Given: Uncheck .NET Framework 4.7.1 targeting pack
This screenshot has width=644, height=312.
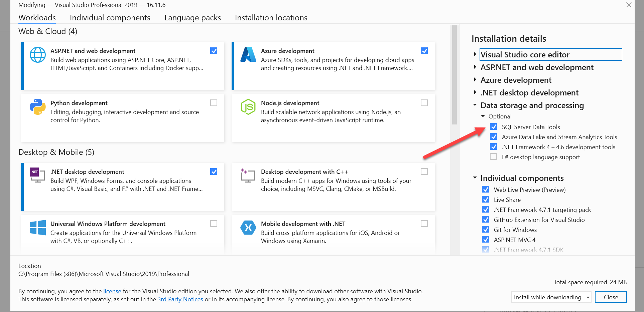Looking at the screenshot, I should tap(486, 209).
